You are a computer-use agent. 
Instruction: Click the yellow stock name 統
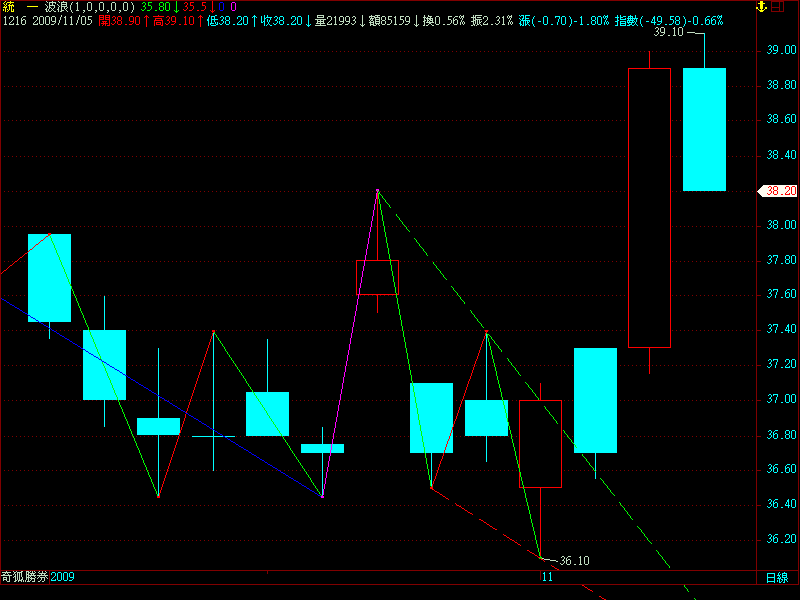click(9, 7)
